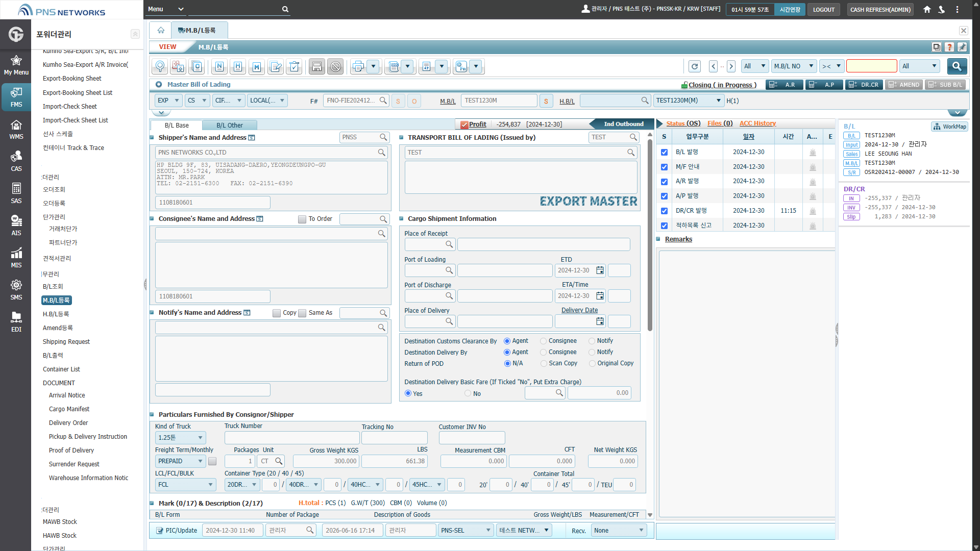Uncheck the M/F 안내 status checkbox
The image size is (980, 551).
(x=664, y=167)
